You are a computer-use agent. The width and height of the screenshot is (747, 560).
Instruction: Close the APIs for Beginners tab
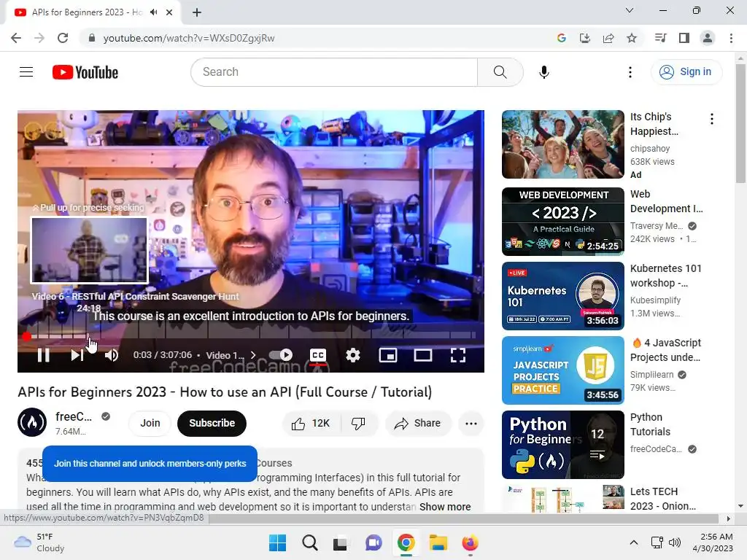point(169,12)
